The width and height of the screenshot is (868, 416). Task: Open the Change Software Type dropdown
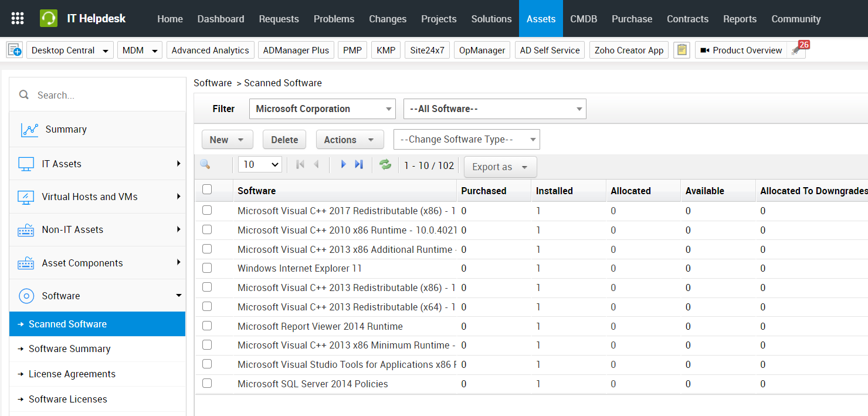(467, 140)
